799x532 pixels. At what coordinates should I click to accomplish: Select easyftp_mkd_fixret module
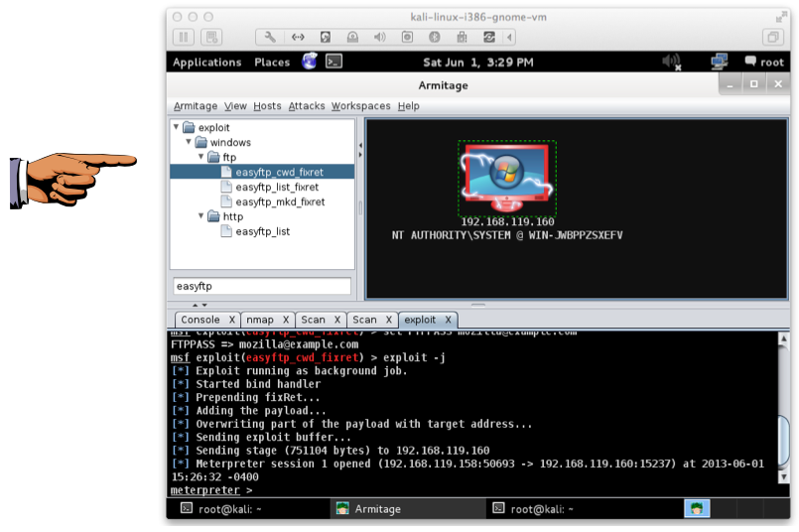pos(280,201)
